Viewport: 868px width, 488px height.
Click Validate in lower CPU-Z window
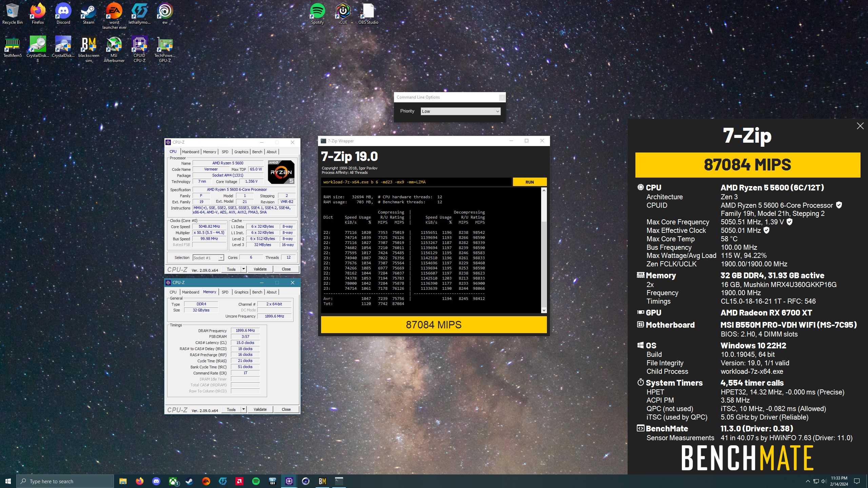[260, 409]
